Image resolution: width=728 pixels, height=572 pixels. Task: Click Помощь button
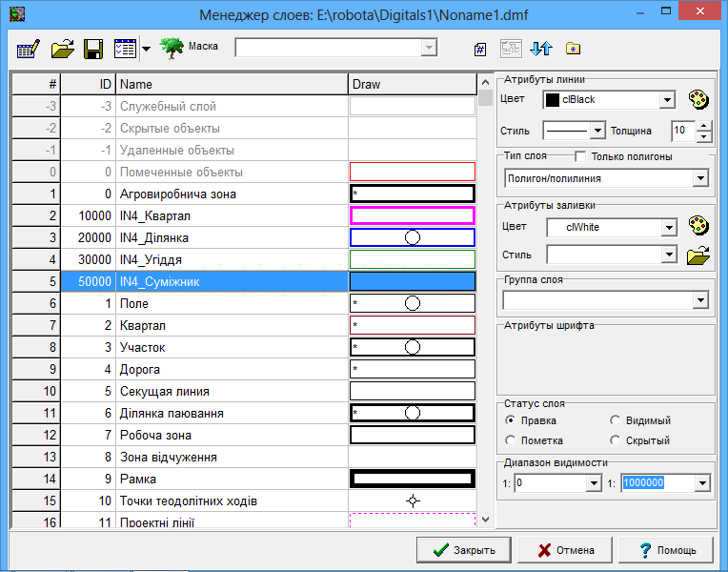click(x=666, y=550)
